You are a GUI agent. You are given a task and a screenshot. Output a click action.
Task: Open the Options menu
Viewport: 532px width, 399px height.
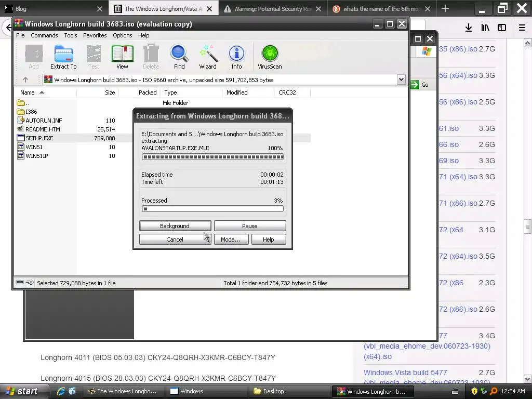(123, 35)
